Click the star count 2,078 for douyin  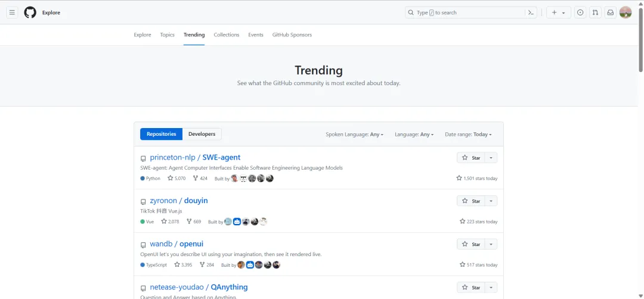click(170, 222)
